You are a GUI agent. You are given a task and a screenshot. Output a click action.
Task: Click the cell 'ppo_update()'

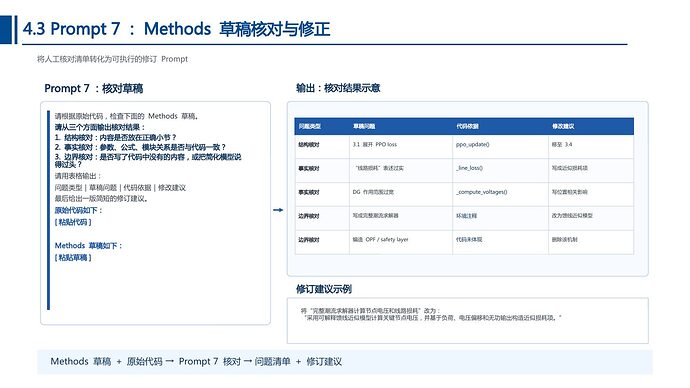click(x=473, y=144)
